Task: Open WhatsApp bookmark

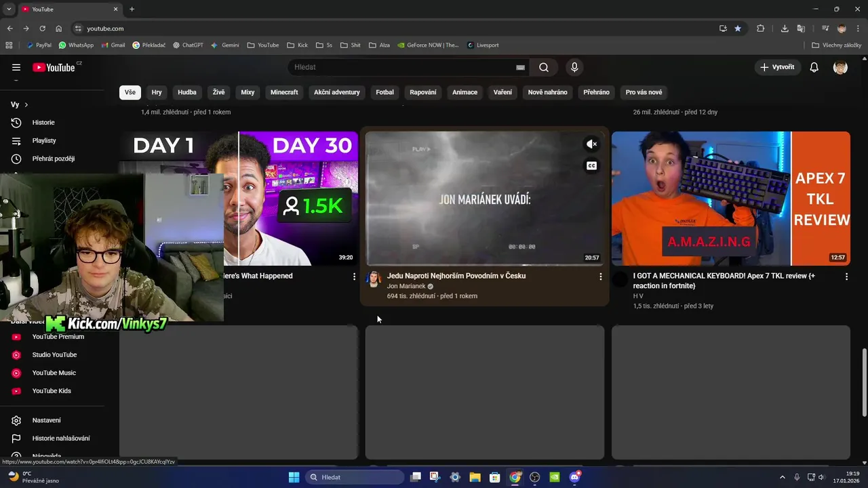Action: point(76,45)
